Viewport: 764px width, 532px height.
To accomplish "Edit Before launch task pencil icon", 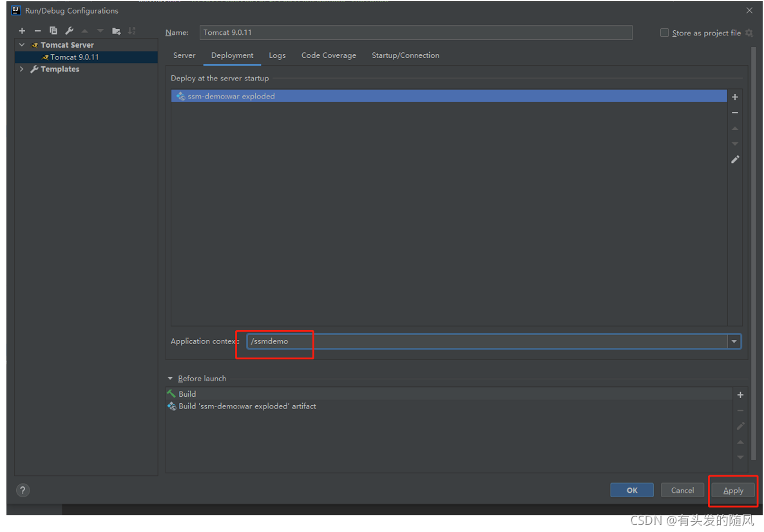I will pyautogui.click(x=740, y=426).
